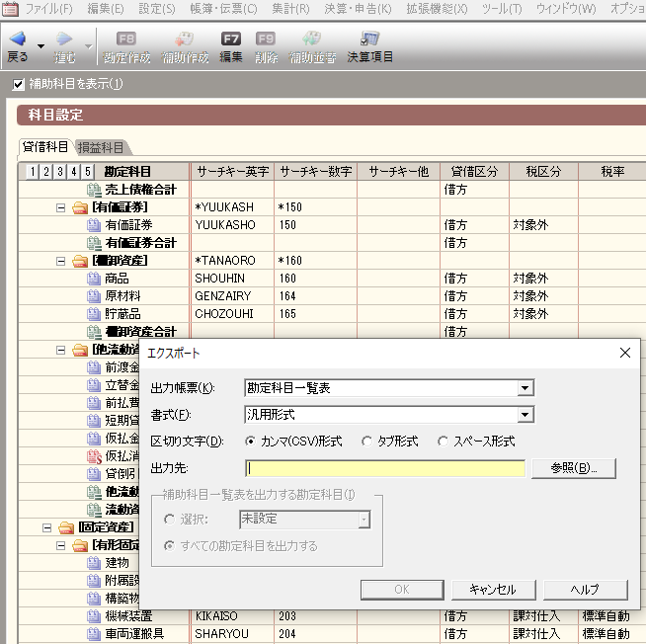The width and height of the screenshot is (646, 644).
Task: Open the dropdown arrow next to 戻る
Action: click(x=41, y=46)
